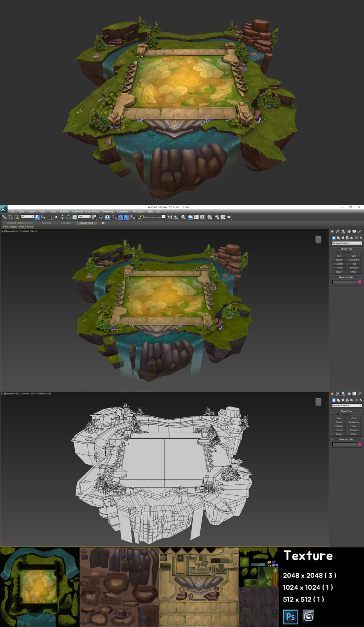Activate the Select and Scale tool

tap(75, 217)
